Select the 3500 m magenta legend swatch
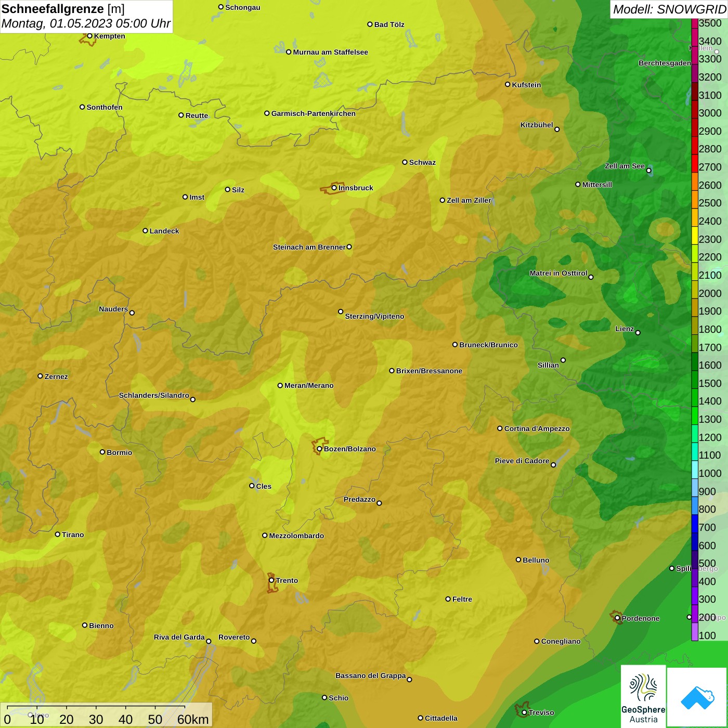Viewport: 728px width, 728px height. [695, 23]
